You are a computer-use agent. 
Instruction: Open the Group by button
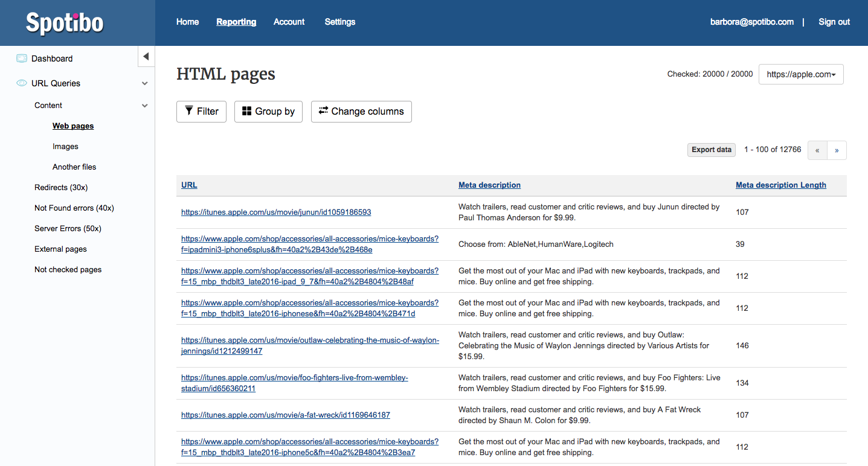[268, 112]
